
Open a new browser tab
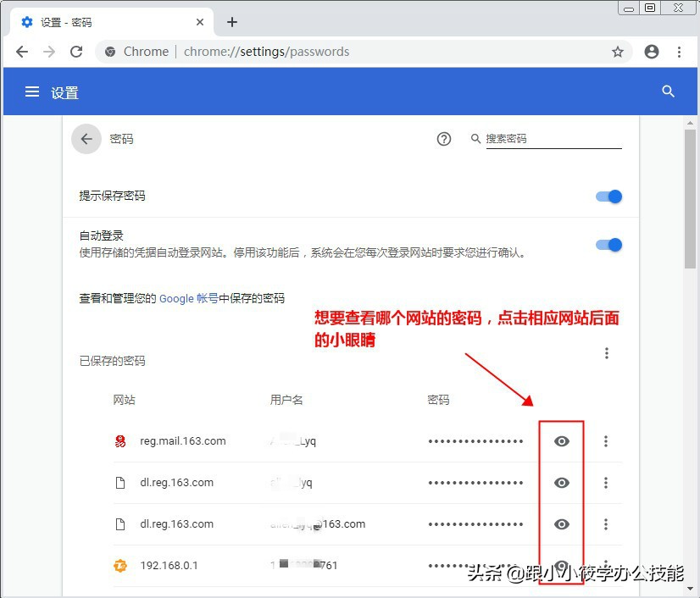tap(232, 22)
